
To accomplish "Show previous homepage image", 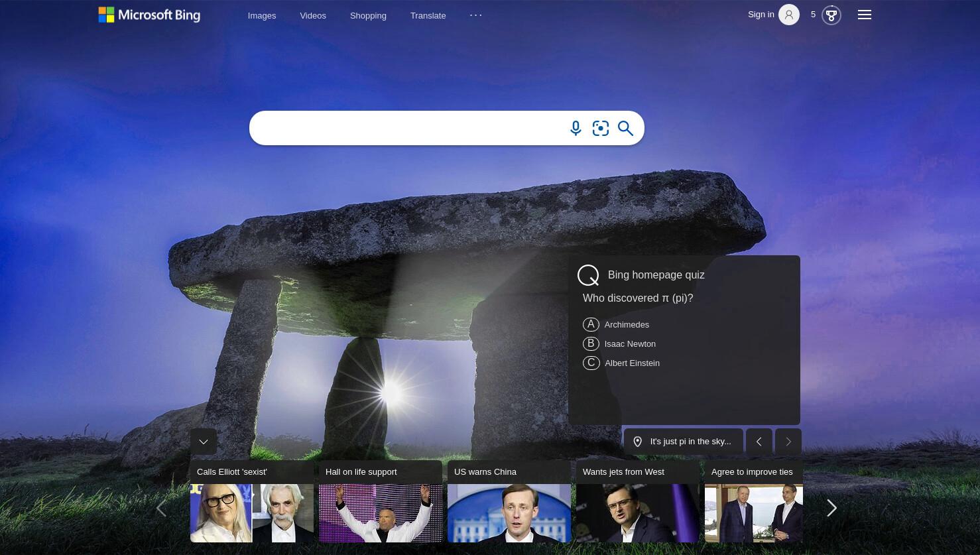I will [759, 442].
